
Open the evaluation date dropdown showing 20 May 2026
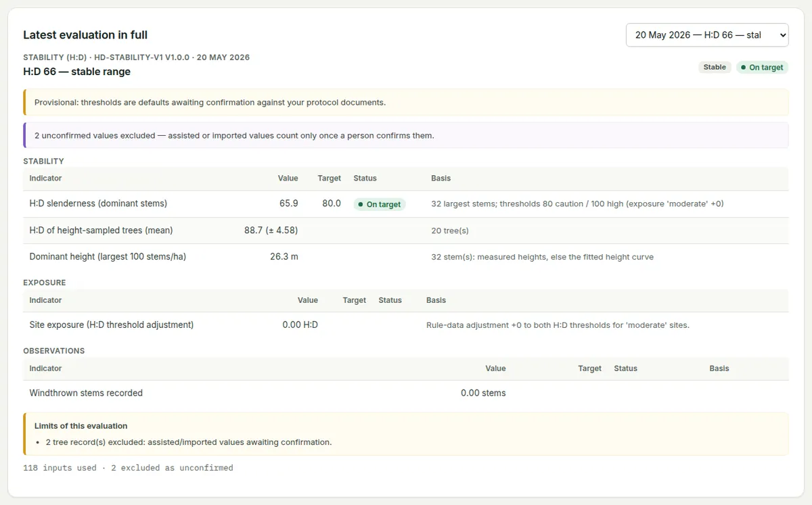point(707,35)
